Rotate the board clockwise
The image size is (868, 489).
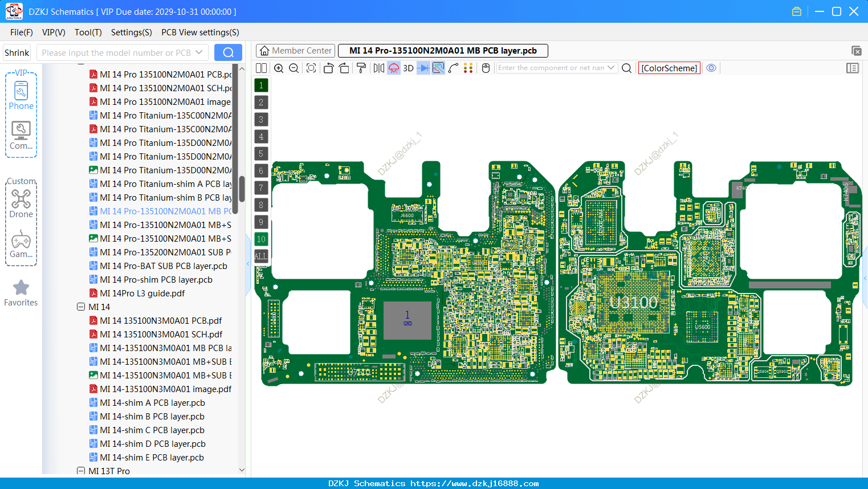point(344,68)
